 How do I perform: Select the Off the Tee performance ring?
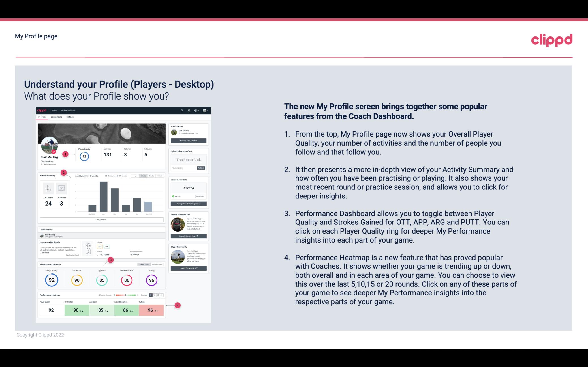(77, 279)
